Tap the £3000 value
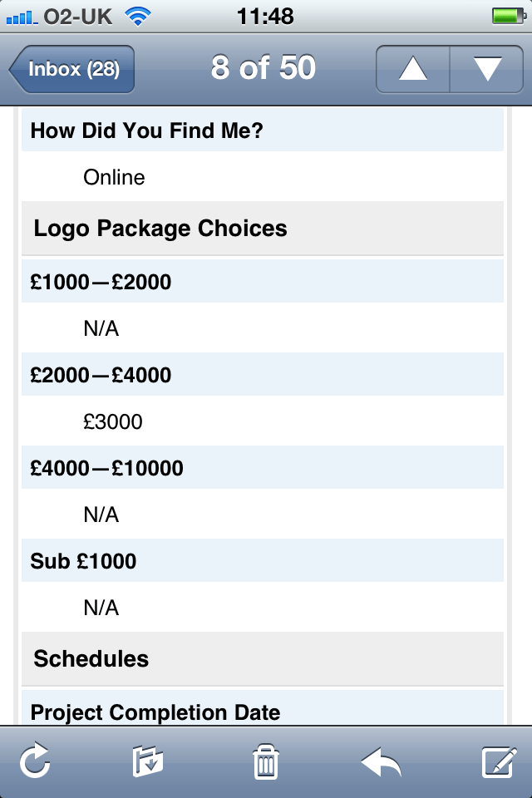The height and width of the screenshot is (798, 532). (113, 422)
